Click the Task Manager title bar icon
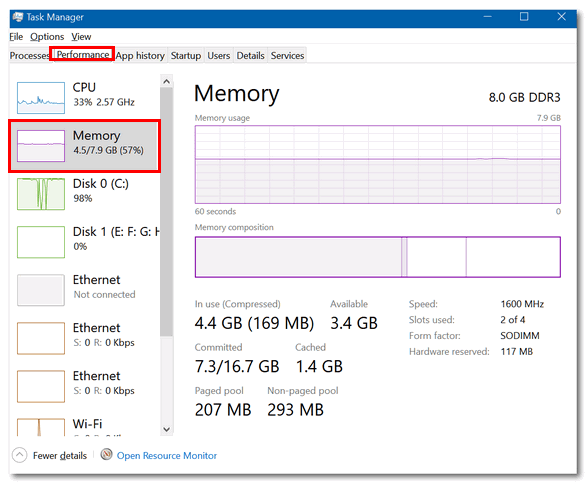587x484 pixels. click(18, 17)
